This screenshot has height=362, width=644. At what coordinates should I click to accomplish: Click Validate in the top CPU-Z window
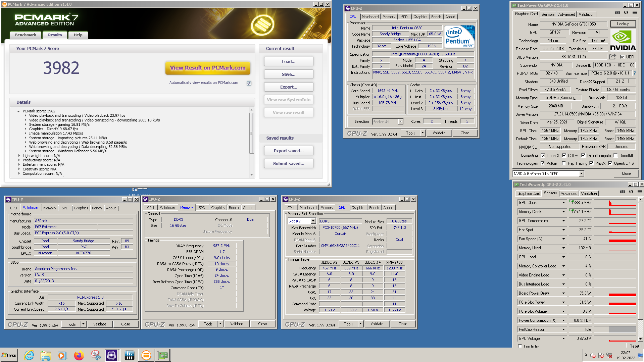439,133
